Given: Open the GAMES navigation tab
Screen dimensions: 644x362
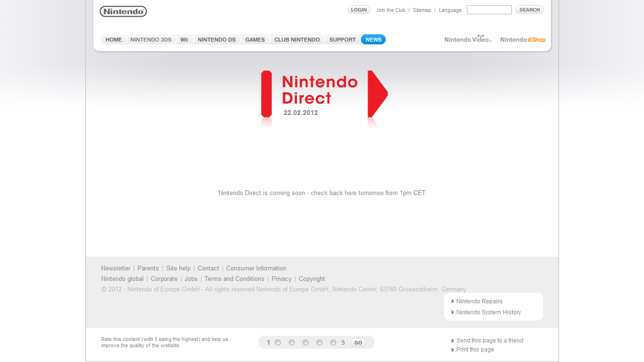Looking at the screenshot, I should coord(254,40).
